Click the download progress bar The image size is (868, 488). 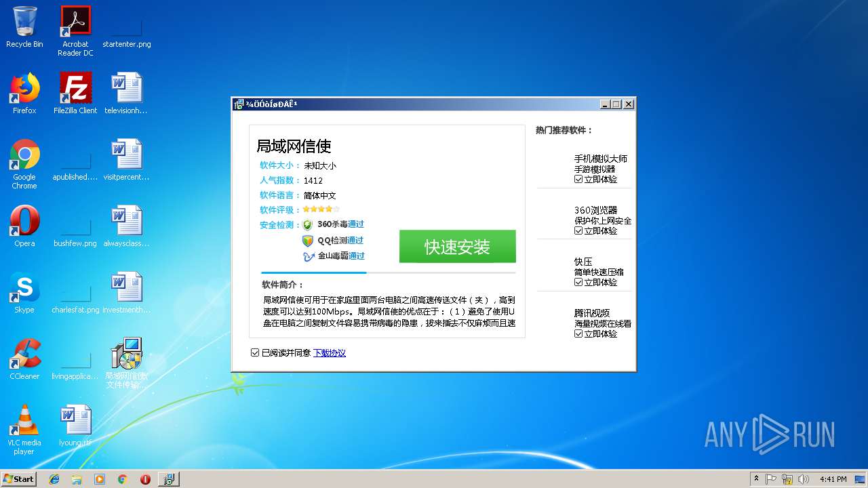pos(389,272)
